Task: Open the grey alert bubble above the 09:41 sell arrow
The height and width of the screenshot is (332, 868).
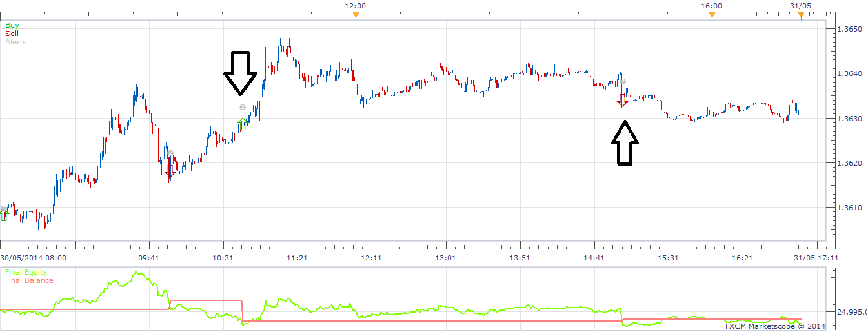Action: point(170,153)
